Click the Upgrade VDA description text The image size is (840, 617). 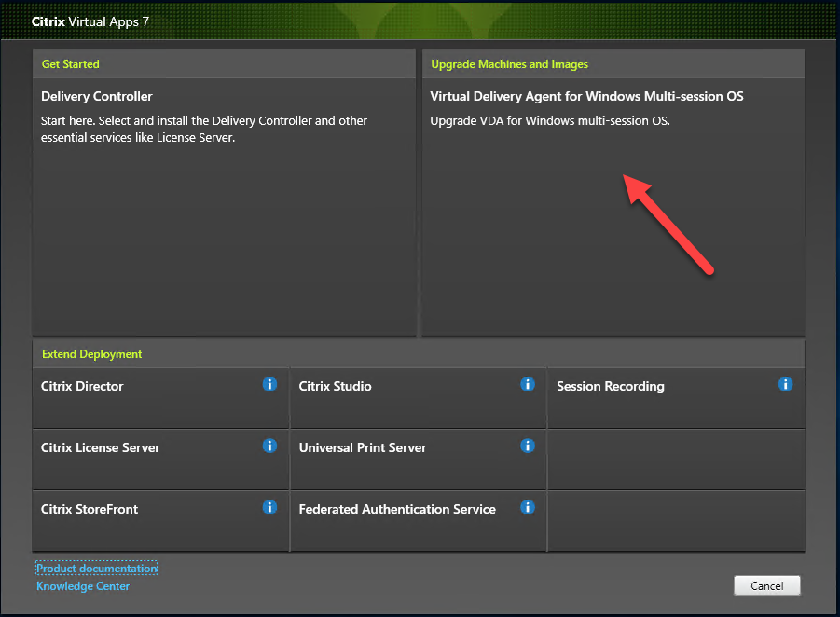click(x=550, y=121)
